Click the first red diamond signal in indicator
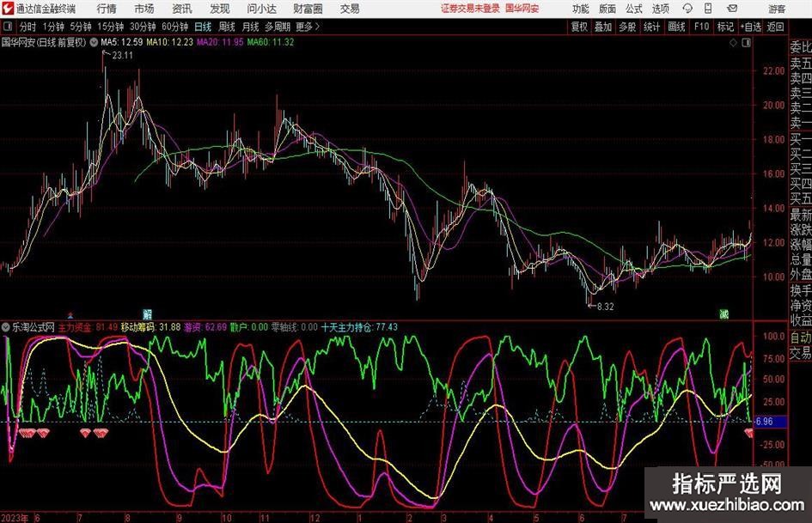The image size is (812, 523). [22, 432]
